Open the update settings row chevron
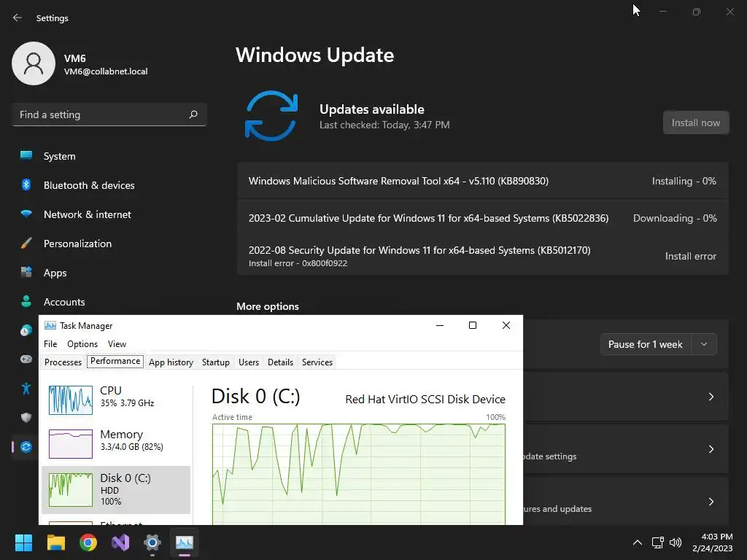747x560 pixels. [711, 449]
